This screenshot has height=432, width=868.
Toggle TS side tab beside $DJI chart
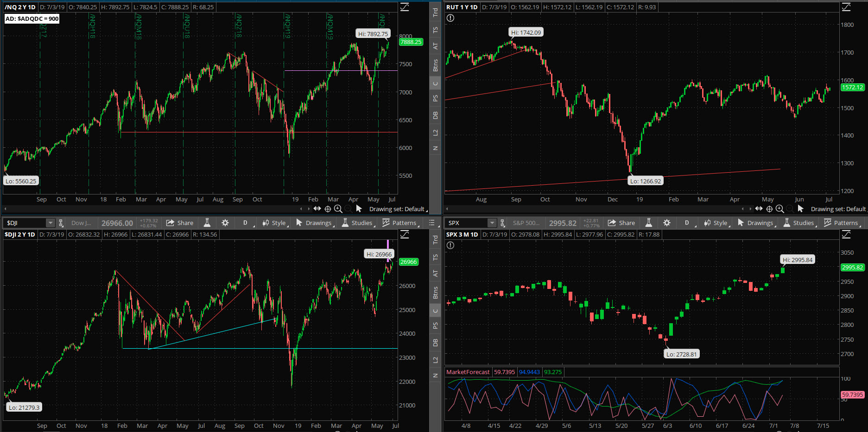tap(435, 257)
